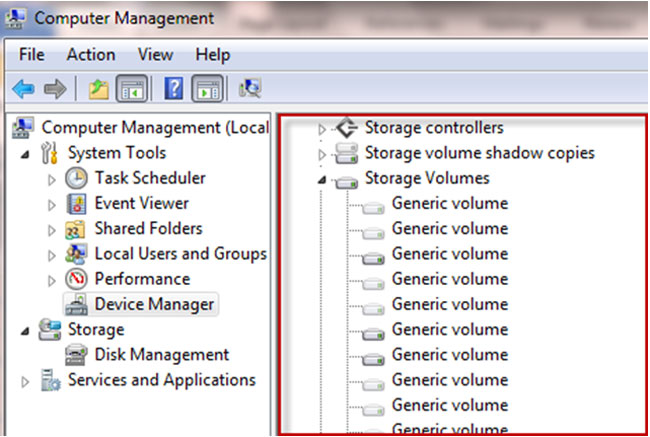Open the File menu
Viewport: 650px width, 437px height.
(31, 55)
